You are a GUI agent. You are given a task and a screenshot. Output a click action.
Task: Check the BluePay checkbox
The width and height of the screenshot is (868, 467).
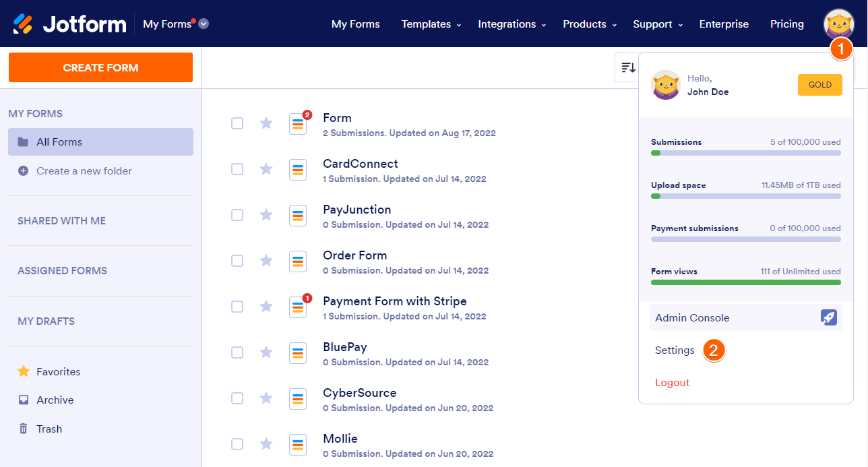click(x=237, y=352)
